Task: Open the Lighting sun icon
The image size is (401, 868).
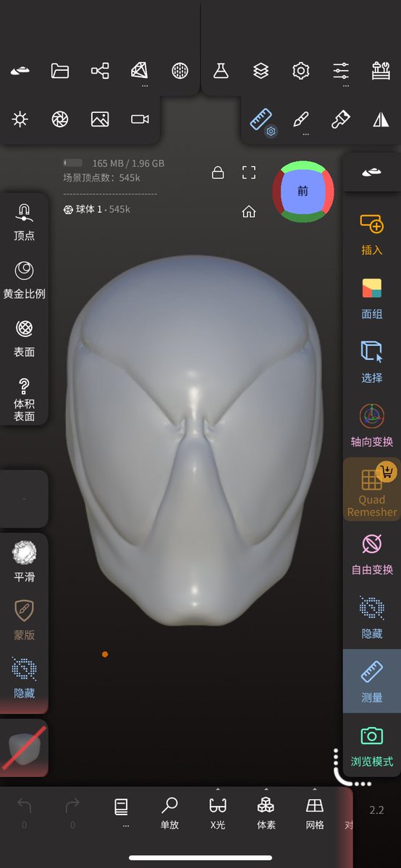Action: pyautogui.click(x=20, y=119)
